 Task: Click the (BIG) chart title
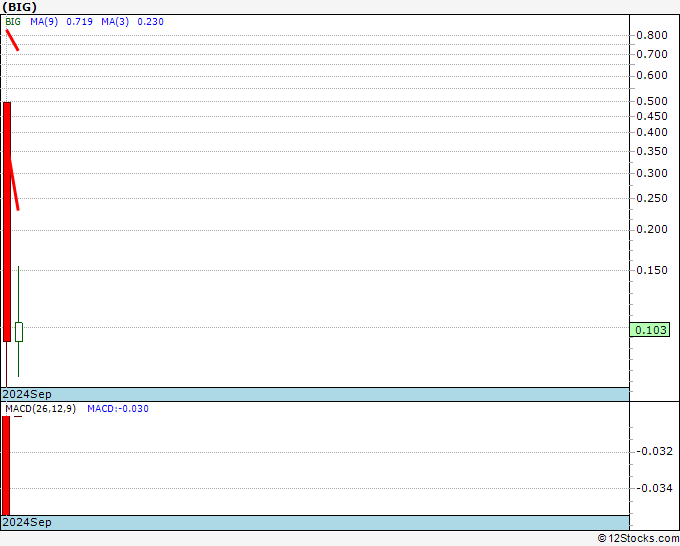pyautogui.click(x=20, y=7)
